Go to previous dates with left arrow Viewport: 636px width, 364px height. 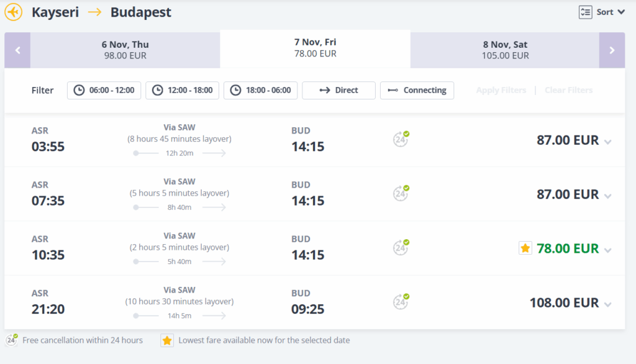point(17,50)
